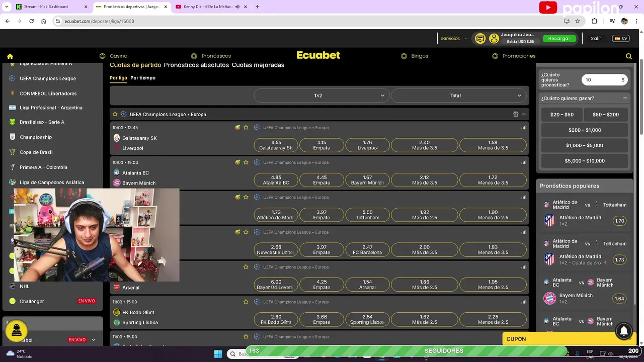Favorite the Galatasaray SK vs Liverpool match

click(x=246, y=128)
